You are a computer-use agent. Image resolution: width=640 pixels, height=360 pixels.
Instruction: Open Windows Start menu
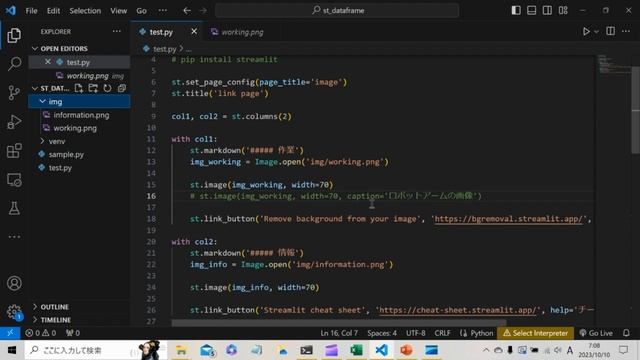coord(12,350)
